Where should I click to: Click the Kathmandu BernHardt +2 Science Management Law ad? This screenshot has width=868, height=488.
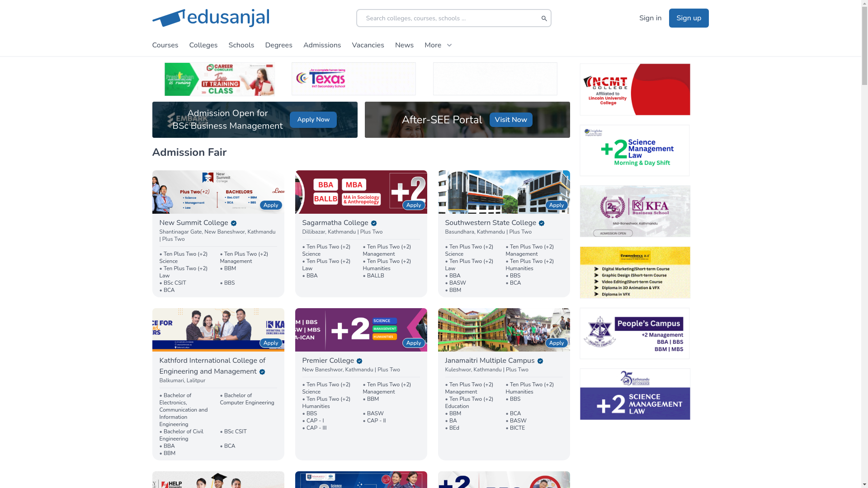click(635, 394)
